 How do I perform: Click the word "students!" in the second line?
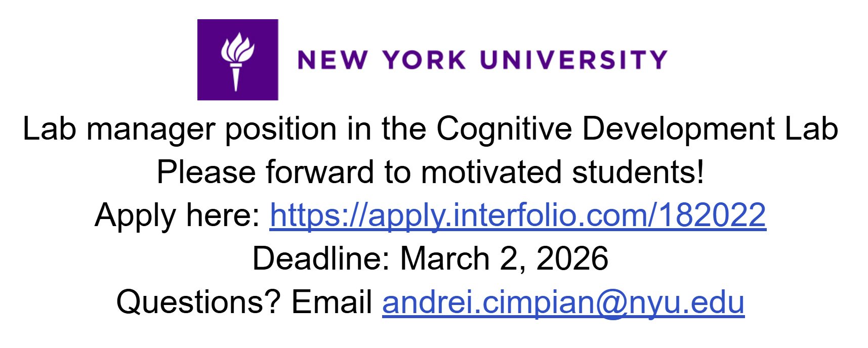point(638,172)
